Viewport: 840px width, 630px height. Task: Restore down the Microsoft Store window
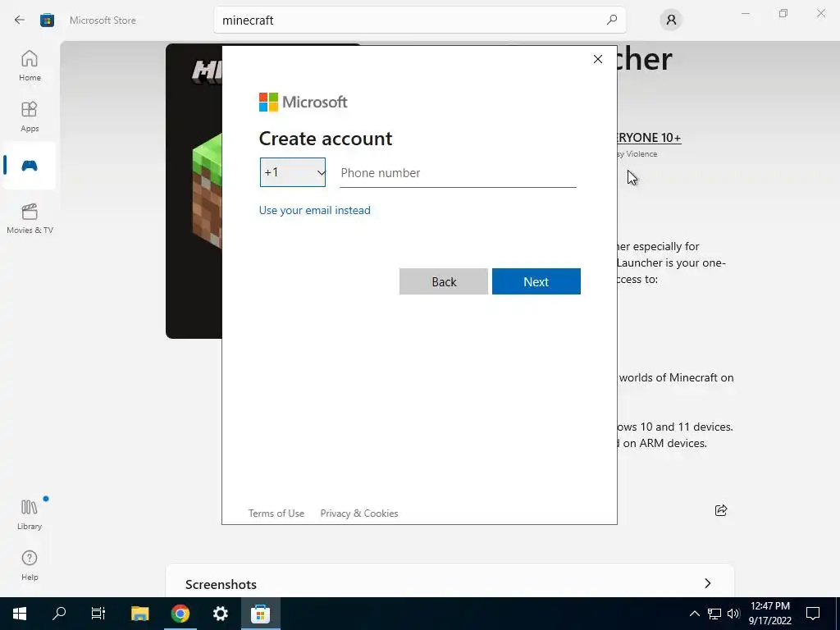point(783,13)
